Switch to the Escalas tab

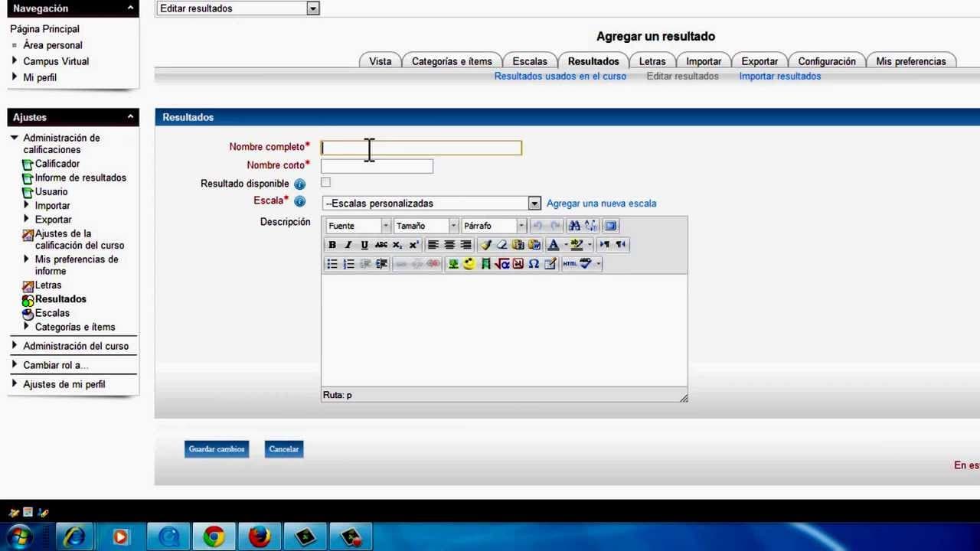[530, 61]
